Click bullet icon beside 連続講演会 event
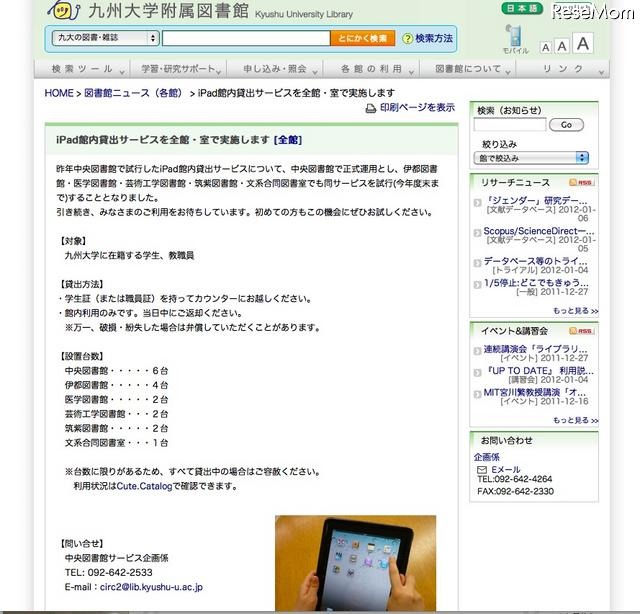This screenshot has width=640, height=614. pos(477,351)
